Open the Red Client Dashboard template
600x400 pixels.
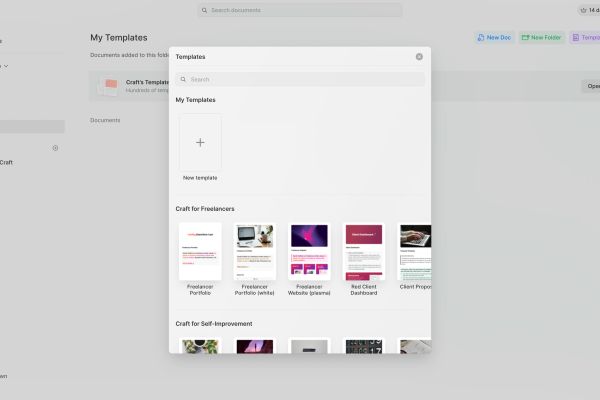click(364, 251)
